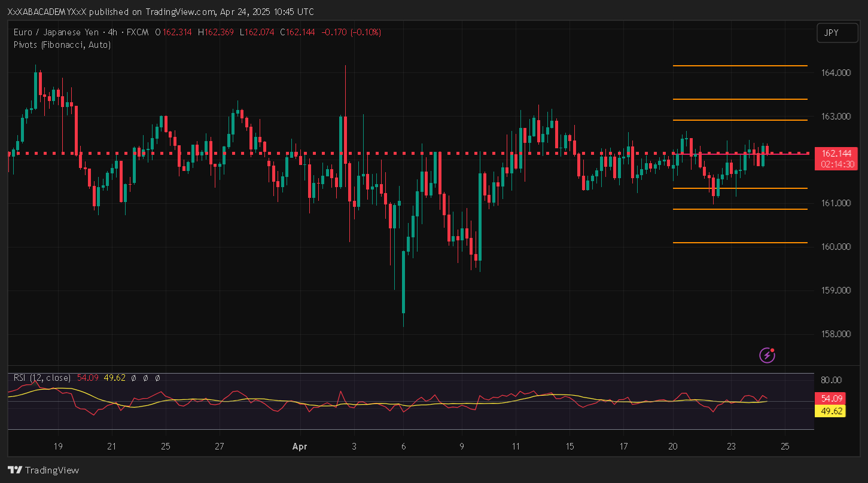Click the purple lightning bolt icon
Image resolution: width=868 pixels, height=483 pixels.
pos(767,356)
